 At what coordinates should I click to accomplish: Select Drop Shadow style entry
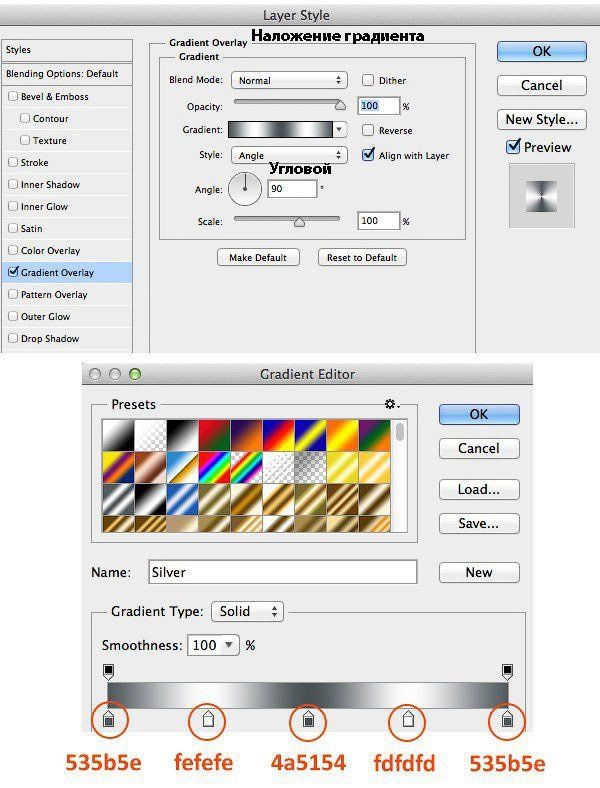[67, 339]
